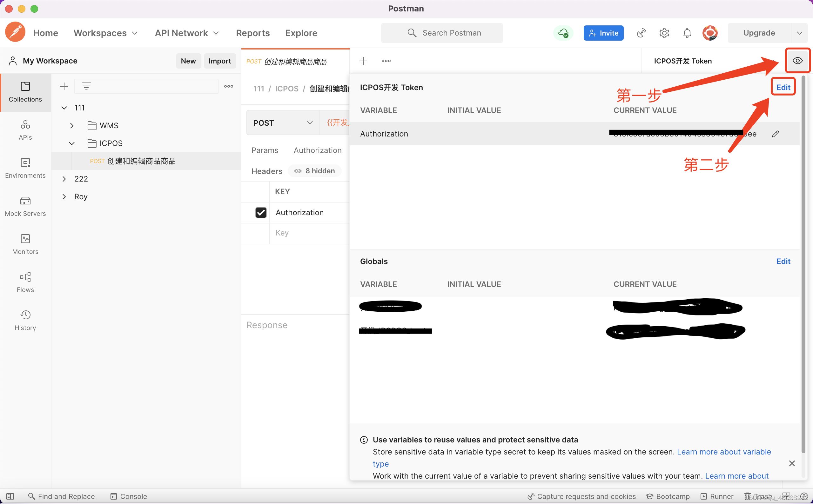
Task: Open the POST method dropdown
Action: point(283,123)
